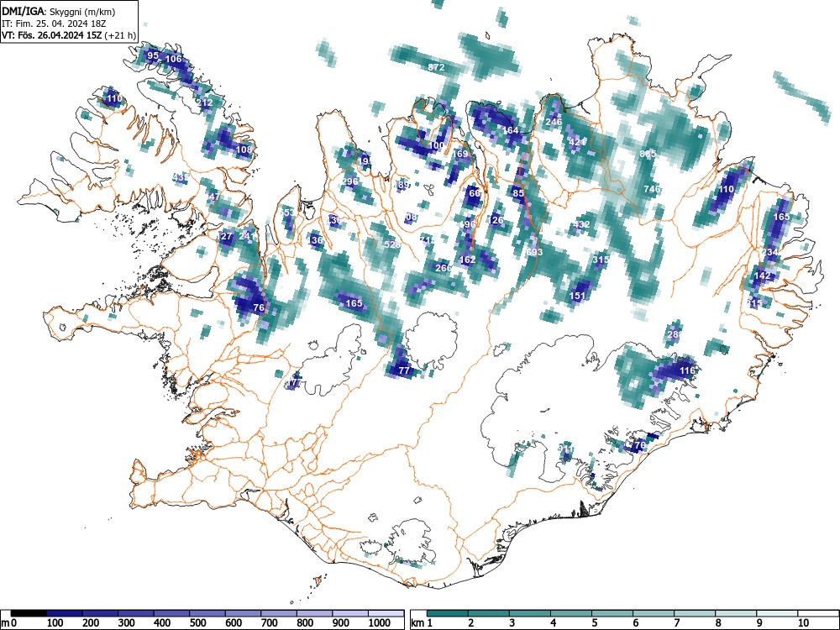The width and height of the screenshot is (840, 630).
Task: Click the '241' visibility value in the west
Action: (x=247, y=236)
